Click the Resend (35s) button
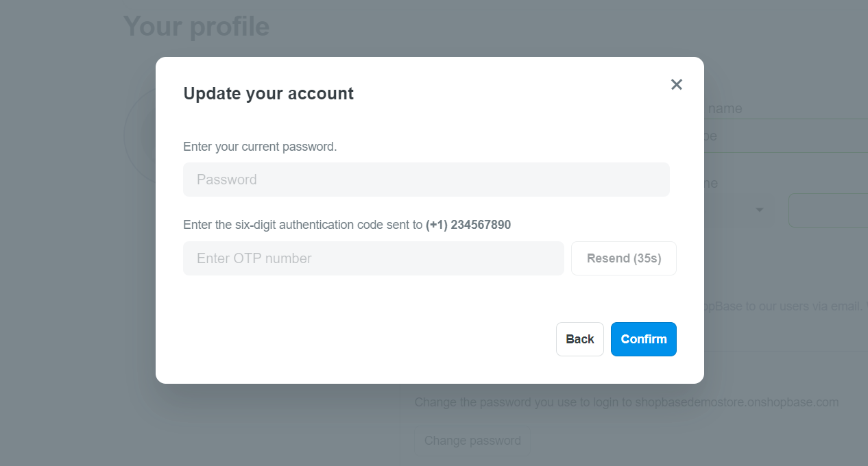868x466 pixels. pyautogui.click(x=624, y=258)
